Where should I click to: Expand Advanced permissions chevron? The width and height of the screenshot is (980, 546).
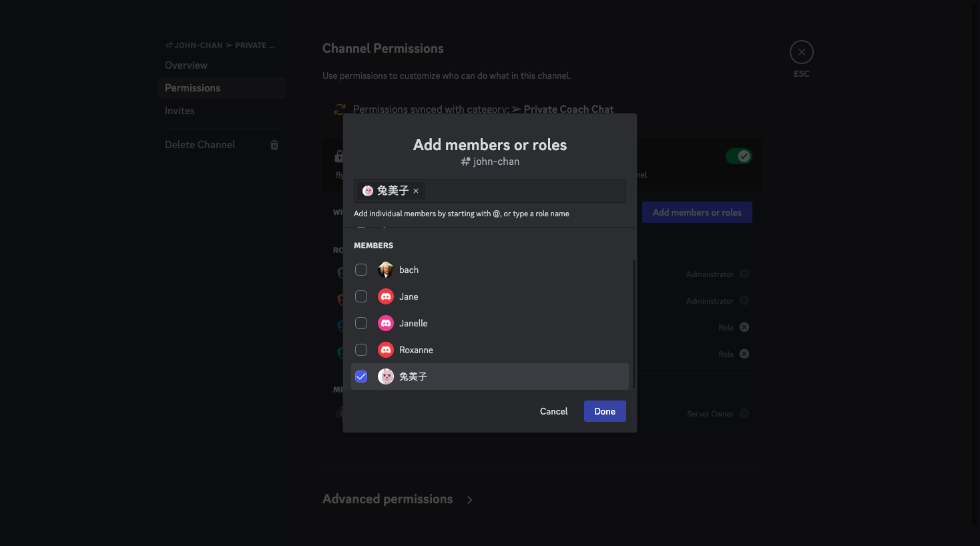pos(470,500)
